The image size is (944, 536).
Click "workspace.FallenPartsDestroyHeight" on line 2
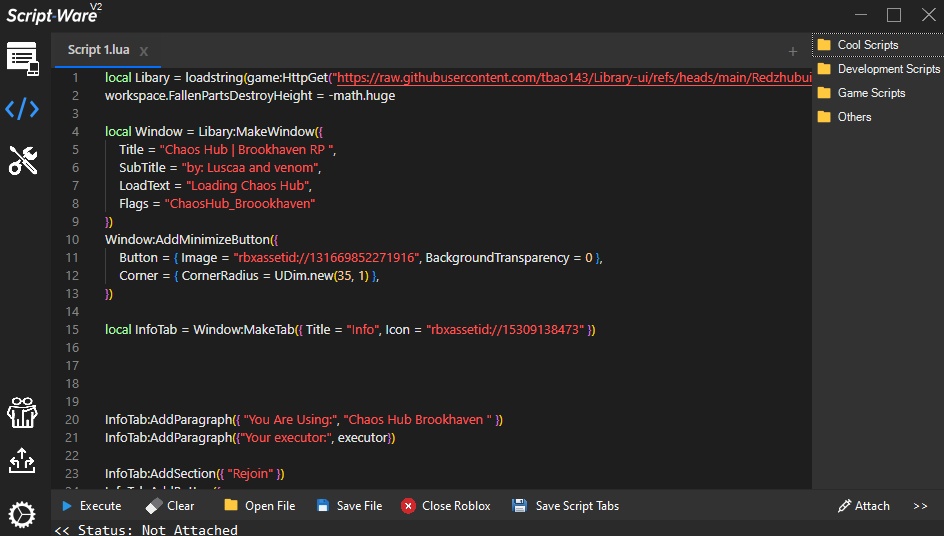coord(208,96)
